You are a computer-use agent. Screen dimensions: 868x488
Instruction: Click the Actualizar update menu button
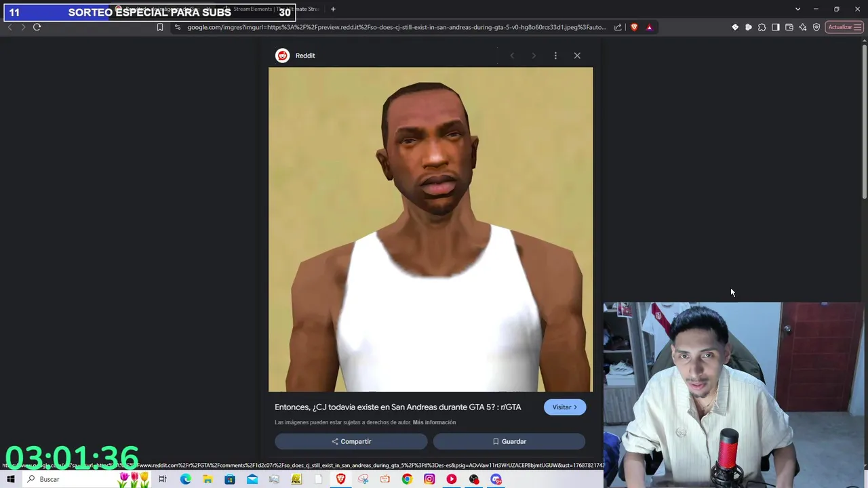844,27
